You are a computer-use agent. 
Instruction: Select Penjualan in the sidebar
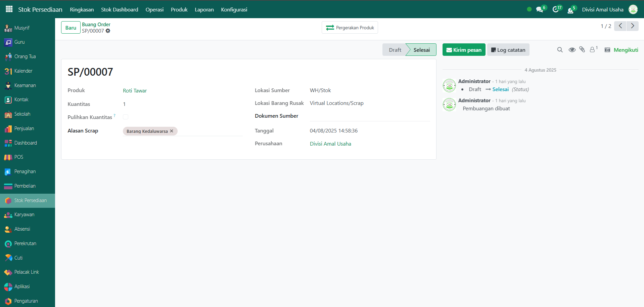tap(24, 128)
